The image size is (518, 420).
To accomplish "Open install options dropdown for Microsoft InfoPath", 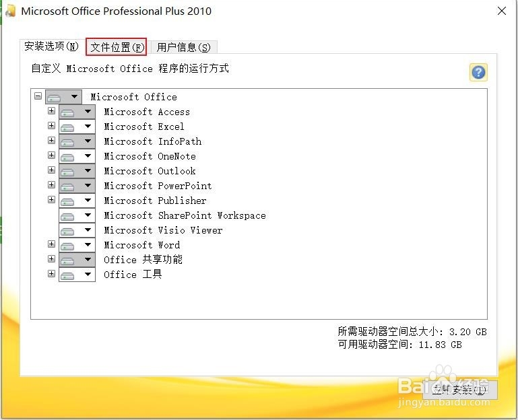I will tap(77, 141).
